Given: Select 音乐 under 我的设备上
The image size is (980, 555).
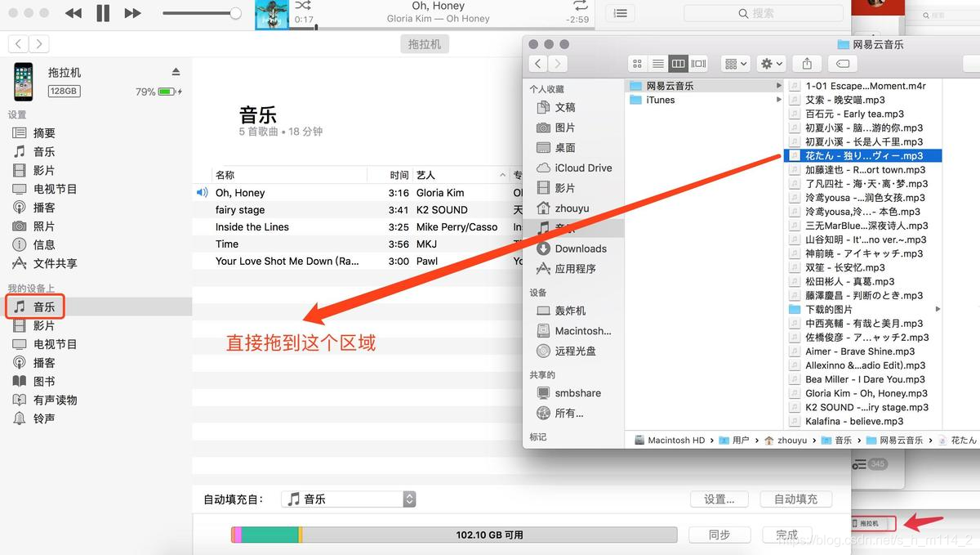Looking at the screenshot, I should point(44,307).
